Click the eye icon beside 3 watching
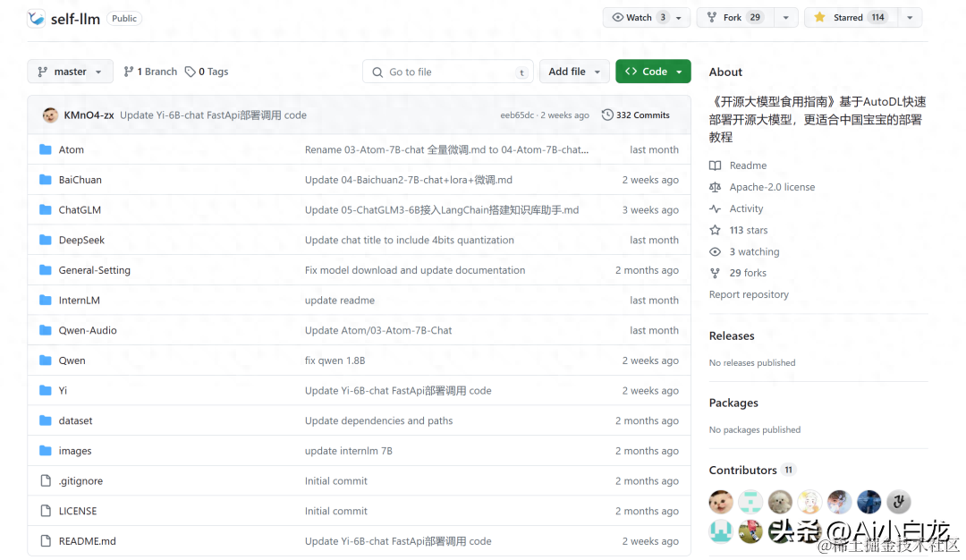This screenshot has width=966, height=560. point(716,252)
